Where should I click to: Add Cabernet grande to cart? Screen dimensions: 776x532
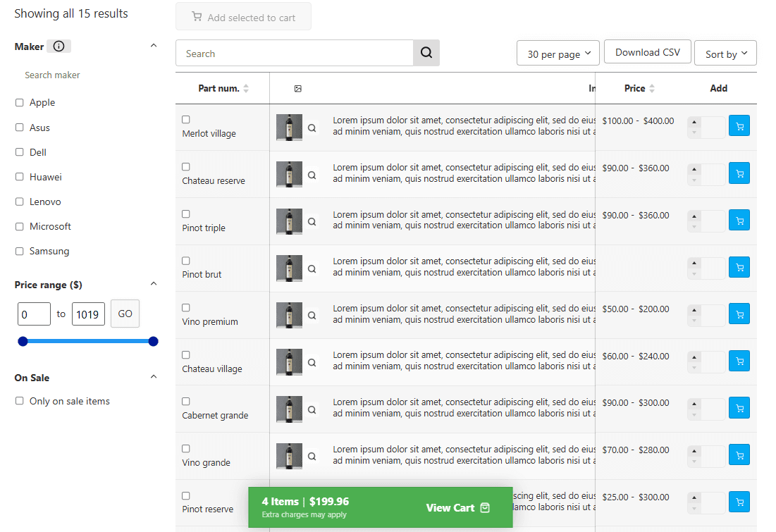pos(739,408)
